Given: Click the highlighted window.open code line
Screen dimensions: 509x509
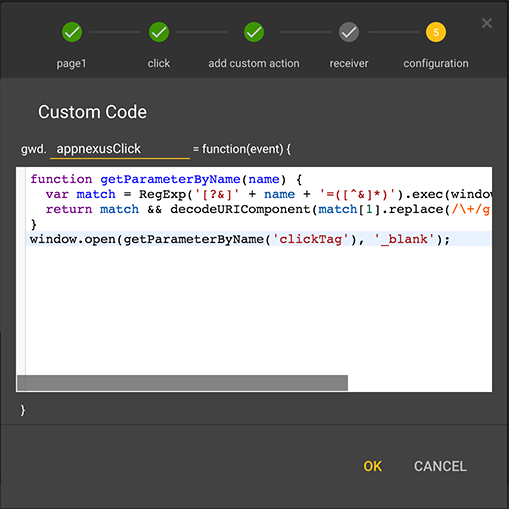Looking at the screenshot, I should click(258, 239).
